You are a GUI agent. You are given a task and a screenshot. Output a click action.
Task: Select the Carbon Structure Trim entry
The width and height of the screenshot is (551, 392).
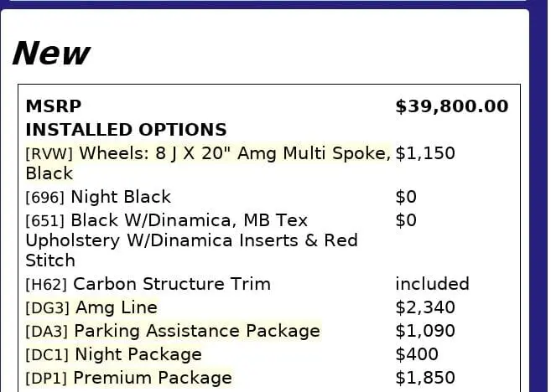[171, 284]
